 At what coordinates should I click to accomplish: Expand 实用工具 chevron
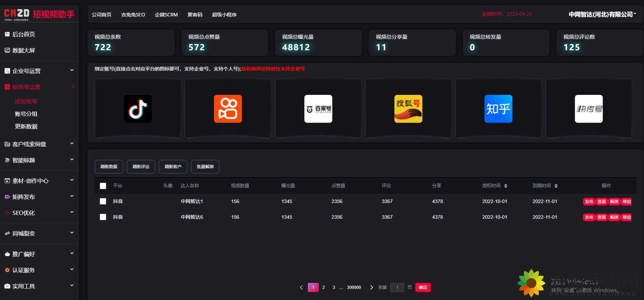pyautogui.click(x=72, y=285)
